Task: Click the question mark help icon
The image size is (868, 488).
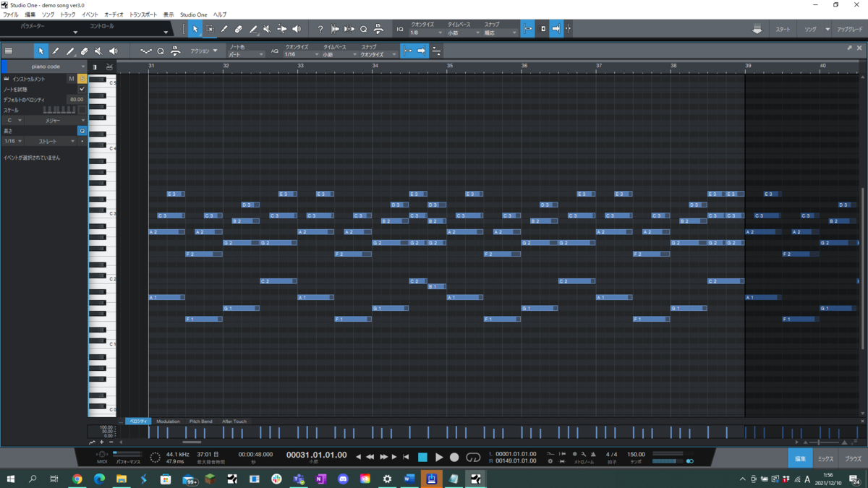Action: (320, 29)
